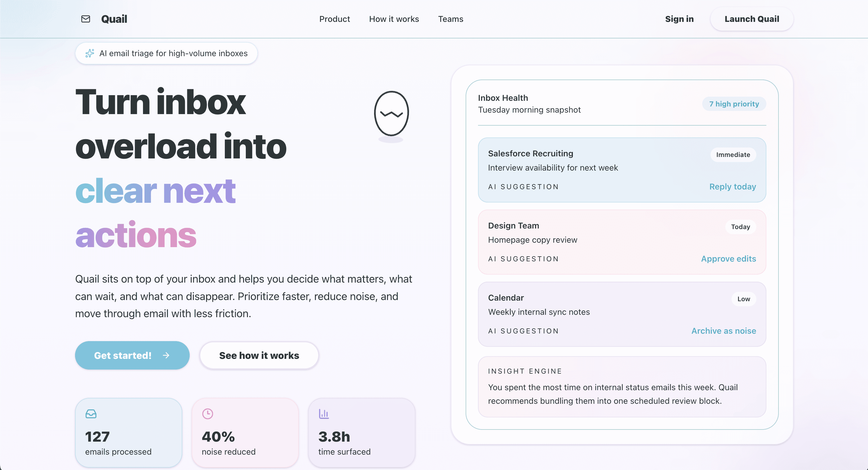Click the sparkle icon in the AI triage badge
This screenshot has height=470, width=868.
(90, 53)
